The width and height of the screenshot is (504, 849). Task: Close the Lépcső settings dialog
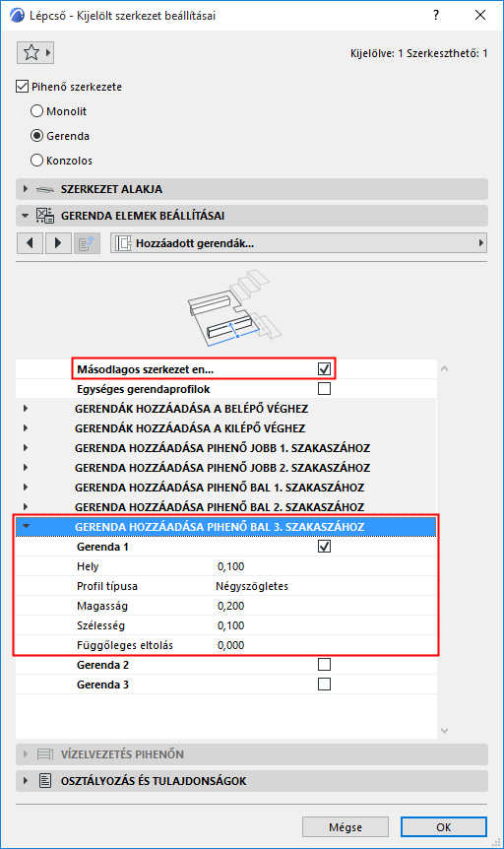(480, 15)
